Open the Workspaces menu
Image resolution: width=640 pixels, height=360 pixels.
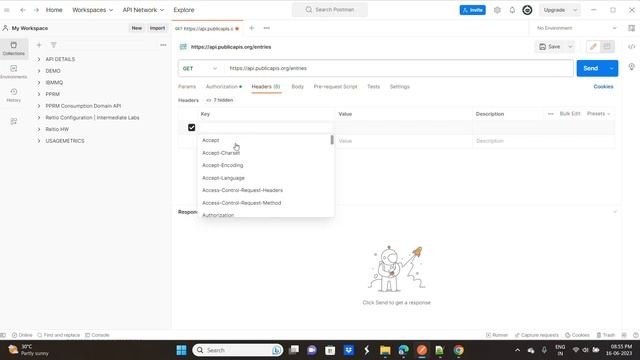tap(92, 10)
